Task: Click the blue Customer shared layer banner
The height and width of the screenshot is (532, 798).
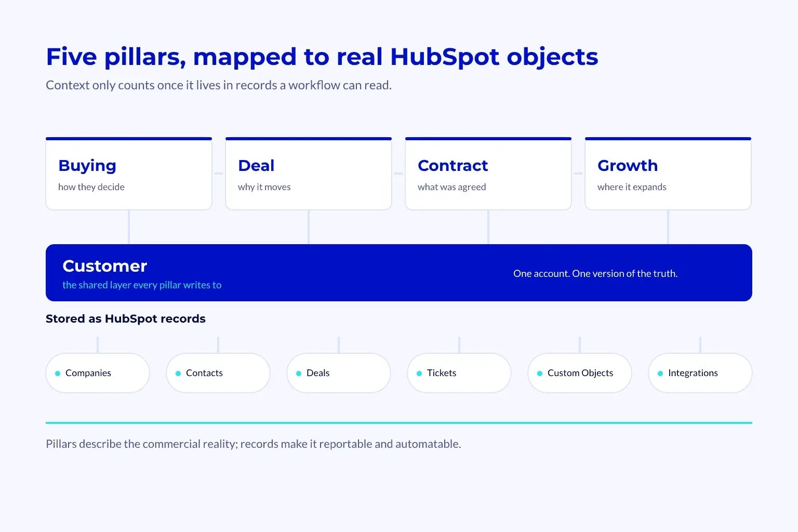Action: [399, 273]
